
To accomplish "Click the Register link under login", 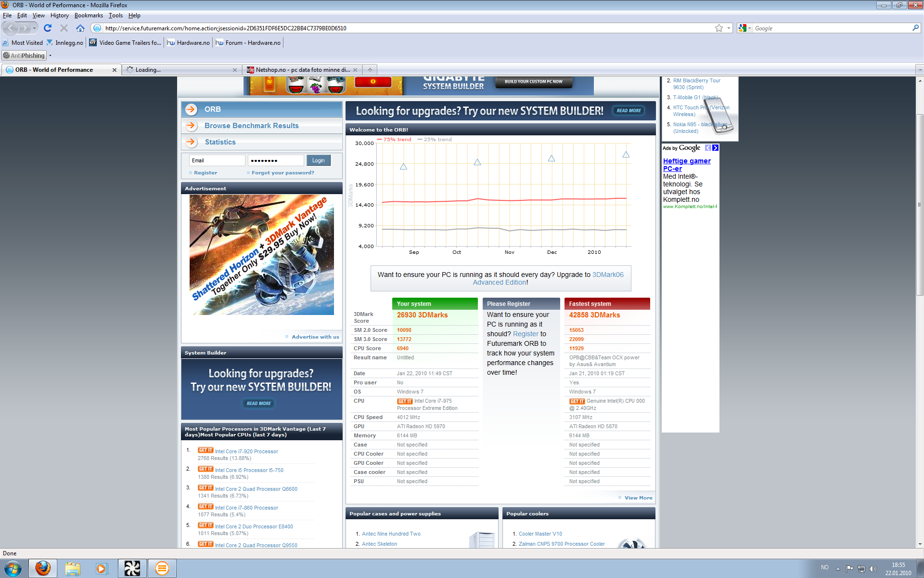I will coord(205,172).
